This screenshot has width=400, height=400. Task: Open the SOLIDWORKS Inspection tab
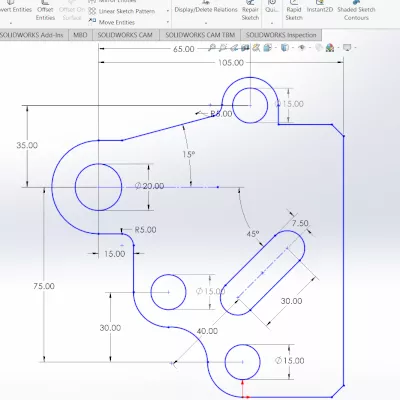pos(281,35)
